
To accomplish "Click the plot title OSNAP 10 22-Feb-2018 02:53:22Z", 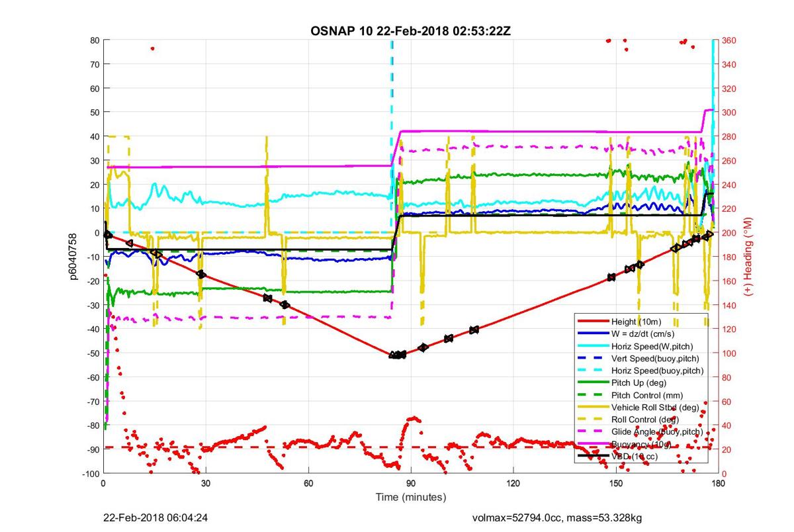I will [x=410, y=31].
